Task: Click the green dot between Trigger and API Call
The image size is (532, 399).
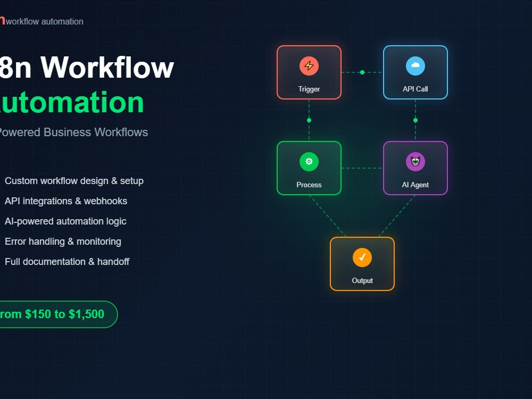Action: click(x=362, y=72)
